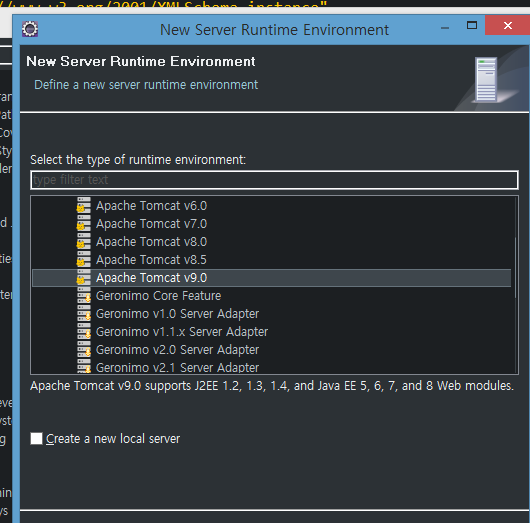Click the Geronimo v2.0 Server Adapter icon
The width and height of the screenshot is (530, 523).
(83, 349)
